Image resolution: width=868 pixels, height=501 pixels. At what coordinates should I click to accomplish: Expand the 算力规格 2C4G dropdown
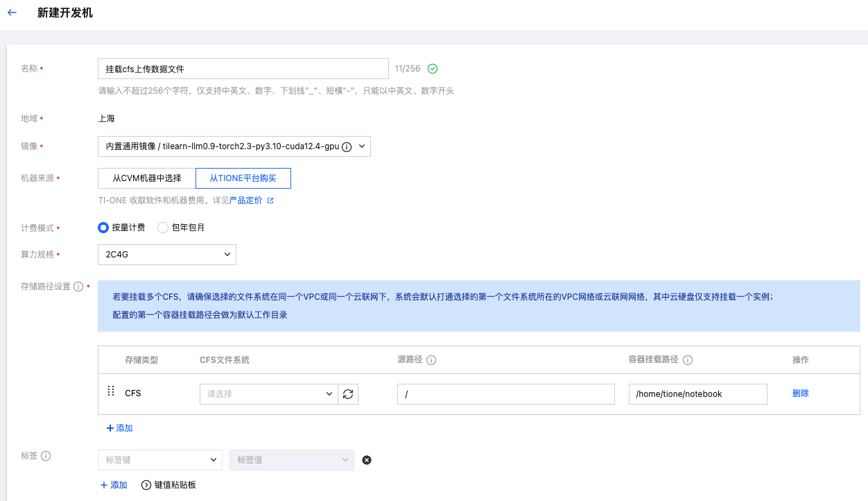point(167,255)
